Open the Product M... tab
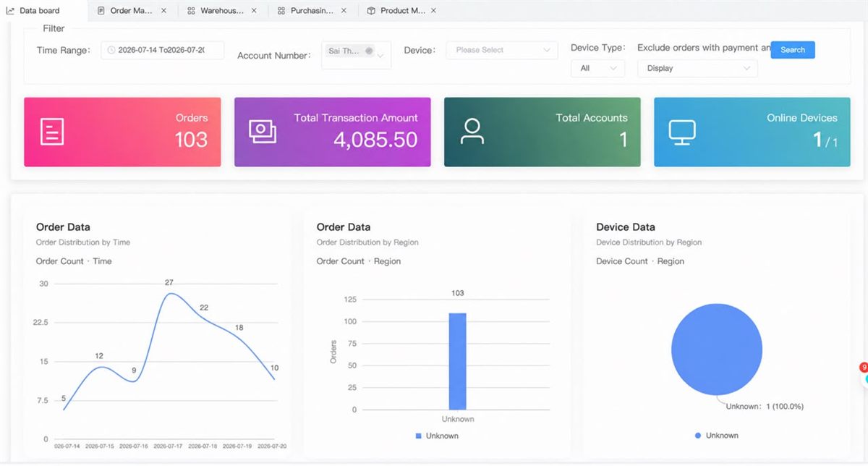Image resolution: width=868 pixels, height=466 pixels. point(402,11)
